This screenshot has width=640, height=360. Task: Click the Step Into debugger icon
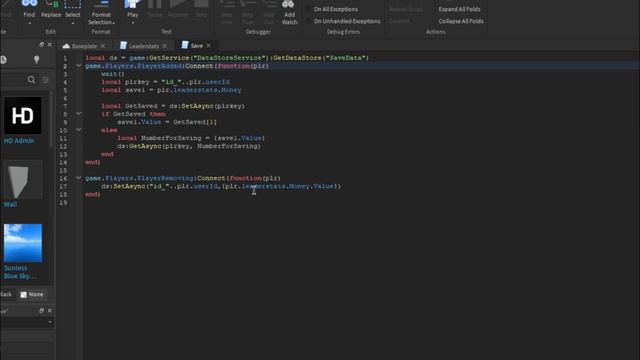point(227,4)
